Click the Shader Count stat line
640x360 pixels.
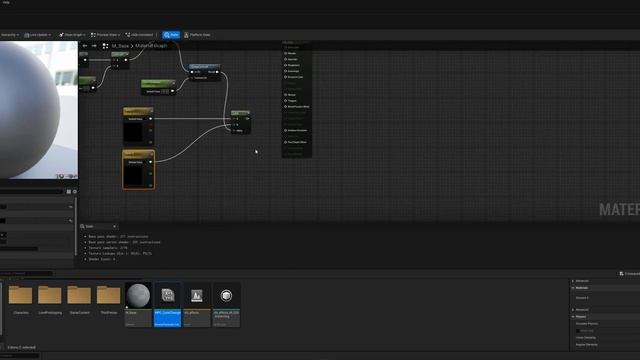click(x=102, y=259)
